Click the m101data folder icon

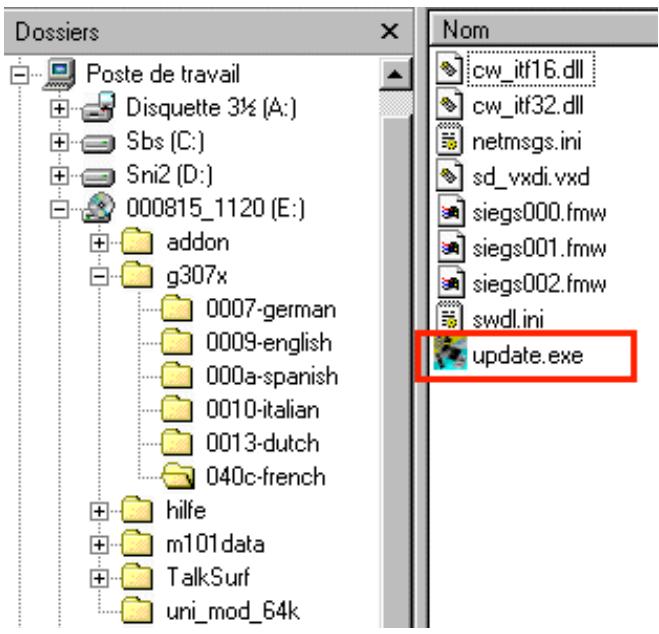click(x=137, y=544)
